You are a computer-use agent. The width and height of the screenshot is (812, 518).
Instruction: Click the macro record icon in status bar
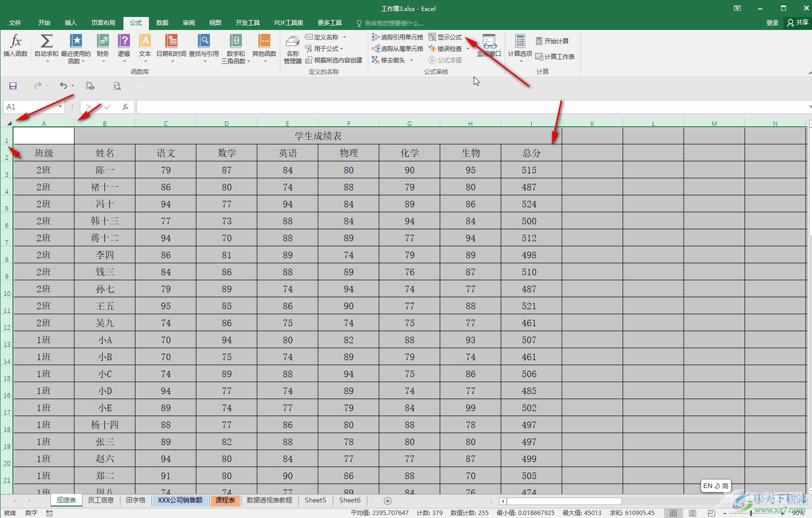pos(49,513)
